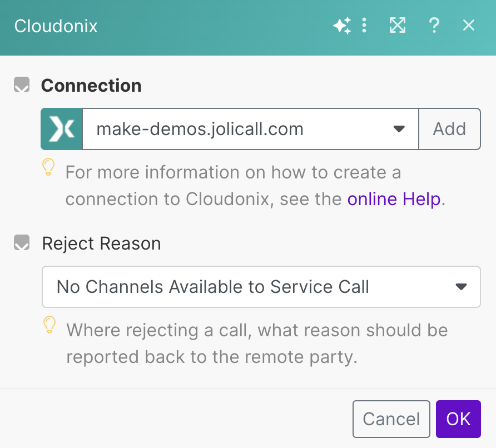Screen dimensions: 496x448
Task: Open the No Channels Available reason dropdown
Action: tap(250, 287)
